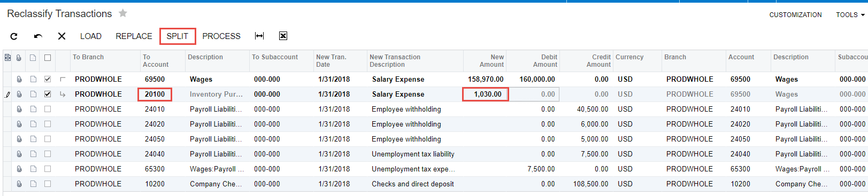Check the checkbox for the 24050 row
This screenshot has width=868, height=196.
[x=48, y=139]
